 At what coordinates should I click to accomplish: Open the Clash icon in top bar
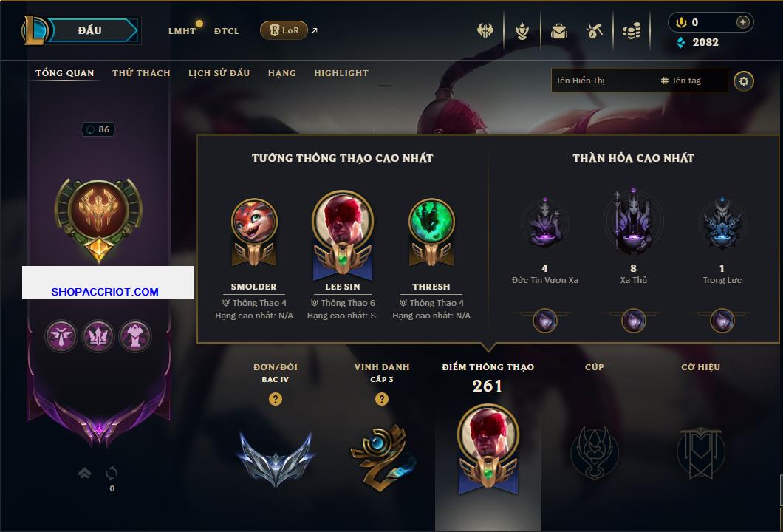pos(485,31)
